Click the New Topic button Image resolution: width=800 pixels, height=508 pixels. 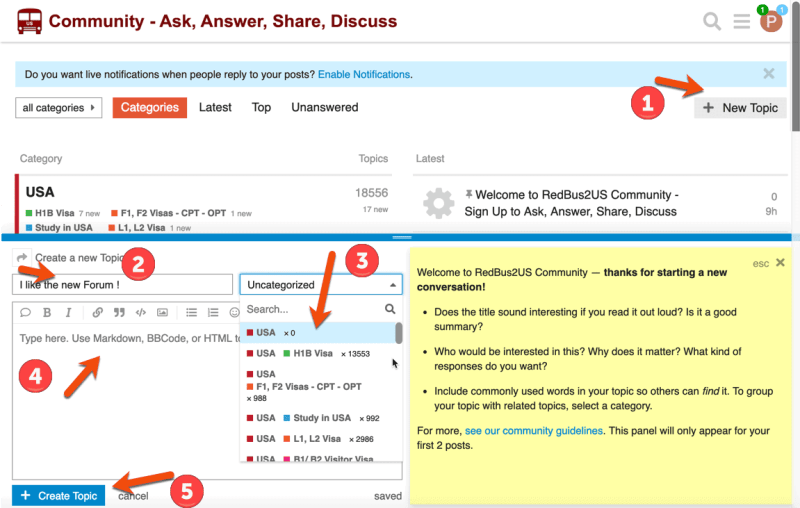pos(740,108)
